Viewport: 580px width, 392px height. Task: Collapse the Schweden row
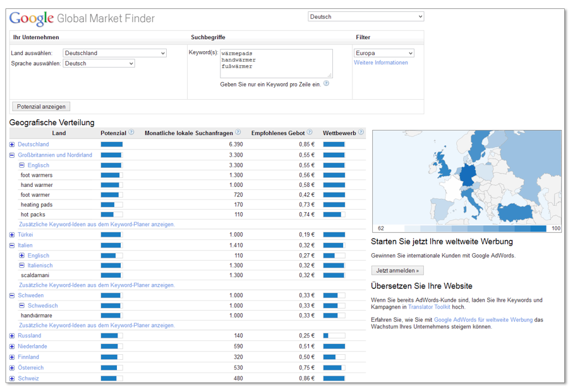(12, 295)
